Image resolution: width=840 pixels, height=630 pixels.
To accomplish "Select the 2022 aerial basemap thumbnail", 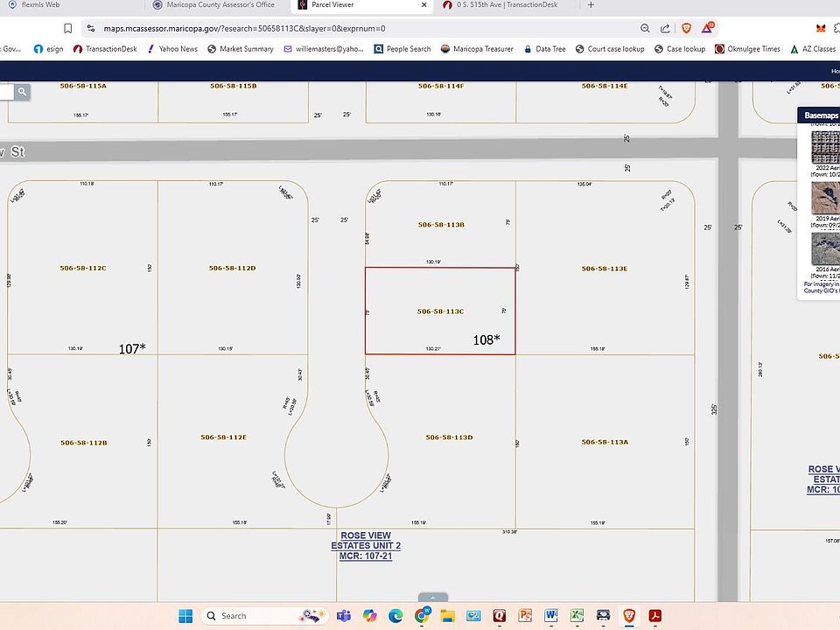I will [x=825, y=148].
